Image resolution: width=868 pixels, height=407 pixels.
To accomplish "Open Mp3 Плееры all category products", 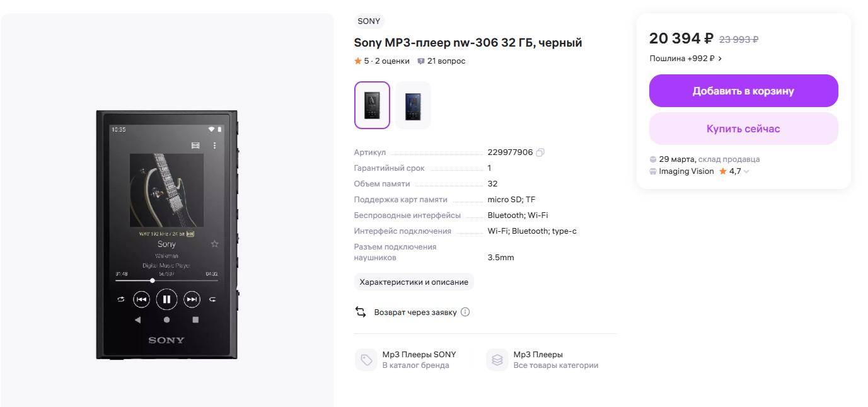I will pyautogui.click(x=538, y=355).
